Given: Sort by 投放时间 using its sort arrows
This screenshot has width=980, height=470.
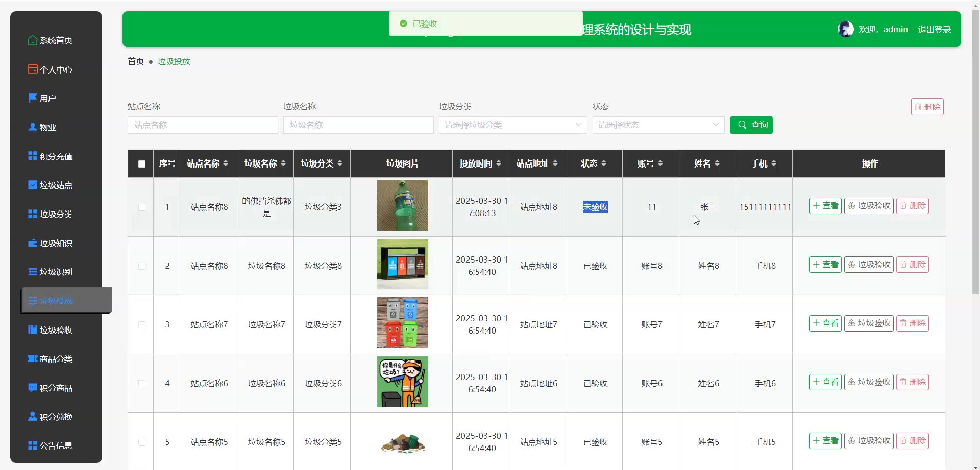Looking at the screenshot, I should pyautogui.click(x=499, y=163).
